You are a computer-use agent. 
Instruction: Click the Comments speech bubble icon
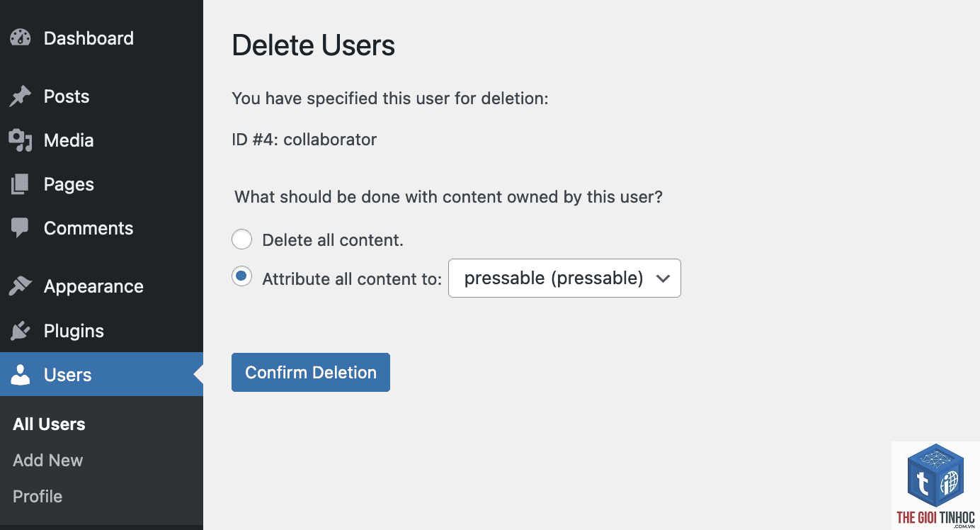click(x=21, y=228)
